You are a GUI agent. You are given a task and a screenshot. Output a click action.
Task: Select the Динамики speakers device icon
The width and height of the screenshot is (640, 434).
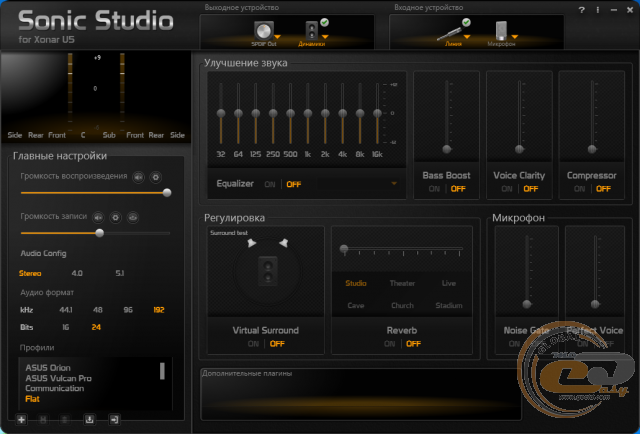(312, 30)
